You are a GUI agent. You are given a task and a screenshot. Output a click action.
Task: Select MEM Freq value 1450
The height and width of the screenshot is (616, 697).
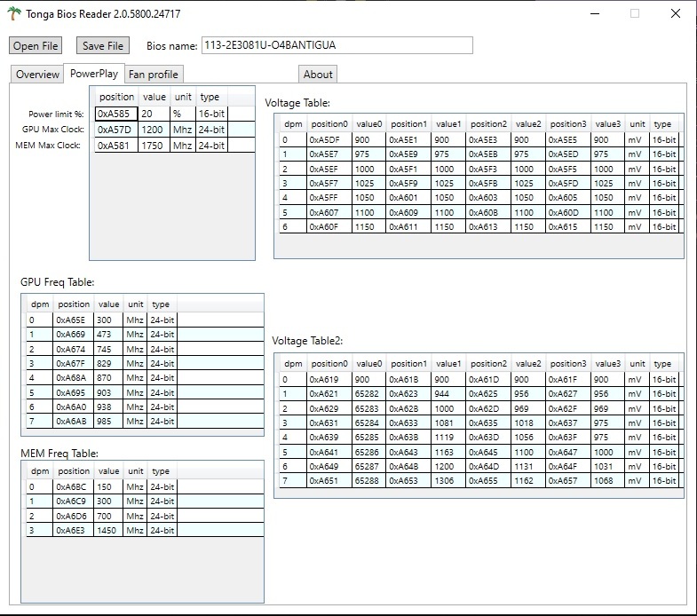(108, 530)
